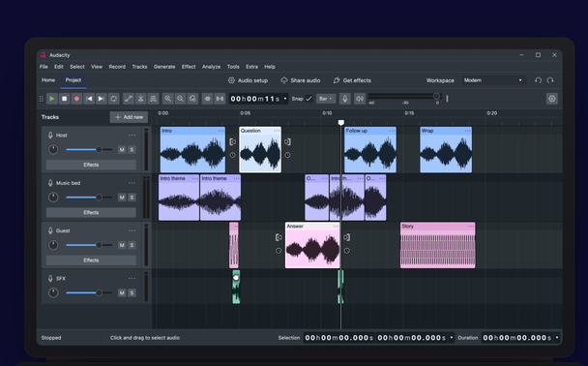Adjust the playback level meter slider knob
Viewport: 588px width, 366px height.
[436, 97]
